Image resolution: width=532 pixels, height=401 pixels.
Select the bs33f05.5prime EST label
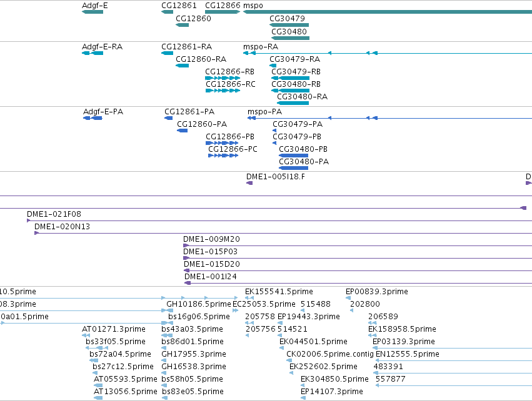(116, 342)
